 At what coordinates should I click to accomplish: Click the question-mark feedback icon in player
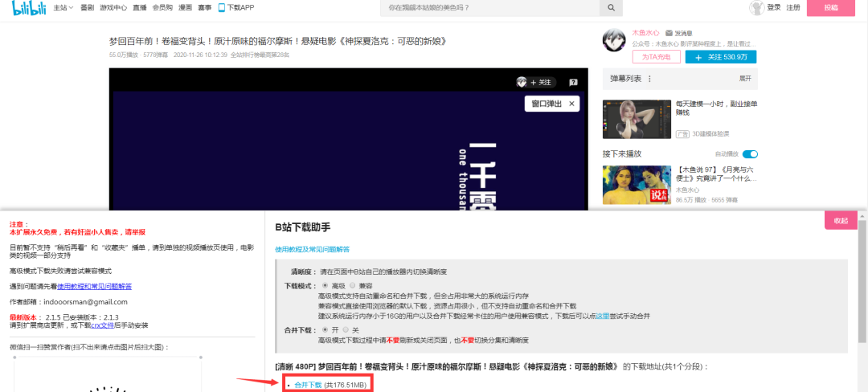(x=573, y=83)
